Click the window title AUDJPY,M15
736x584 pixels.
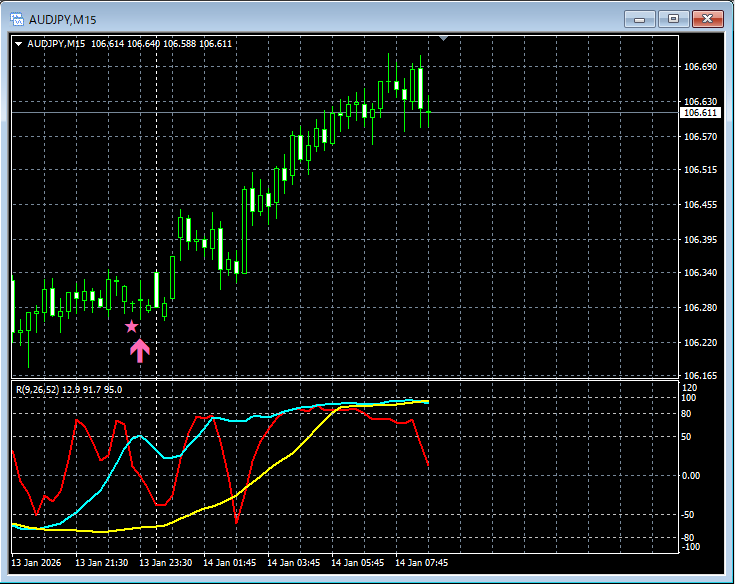(x=62, y=20)
